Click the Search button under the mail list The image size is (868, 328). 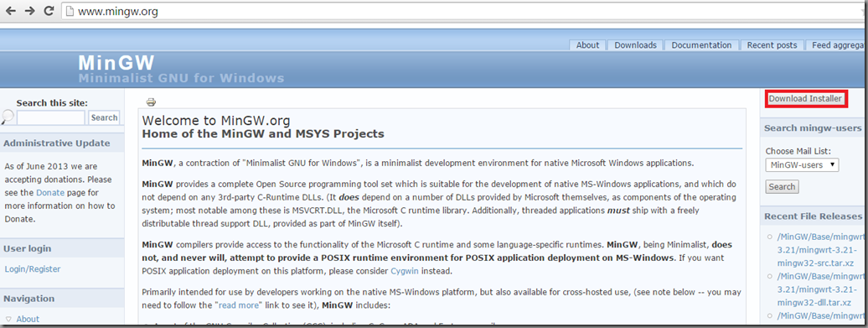782,187
